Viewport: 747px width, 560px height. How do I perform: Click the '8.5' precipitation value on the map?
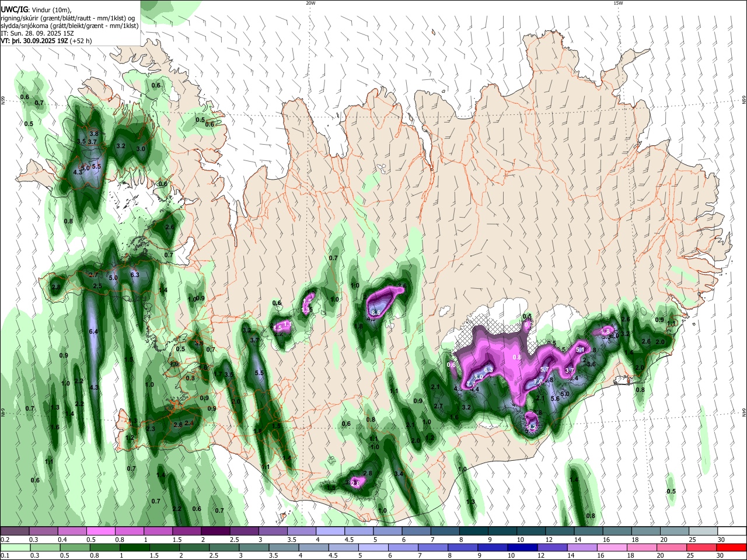(376, 313)
